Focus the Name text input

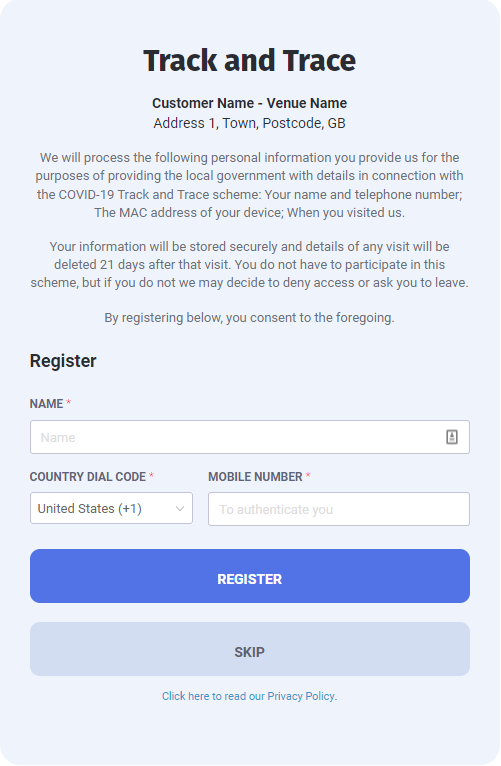click(x=250, y=438)
